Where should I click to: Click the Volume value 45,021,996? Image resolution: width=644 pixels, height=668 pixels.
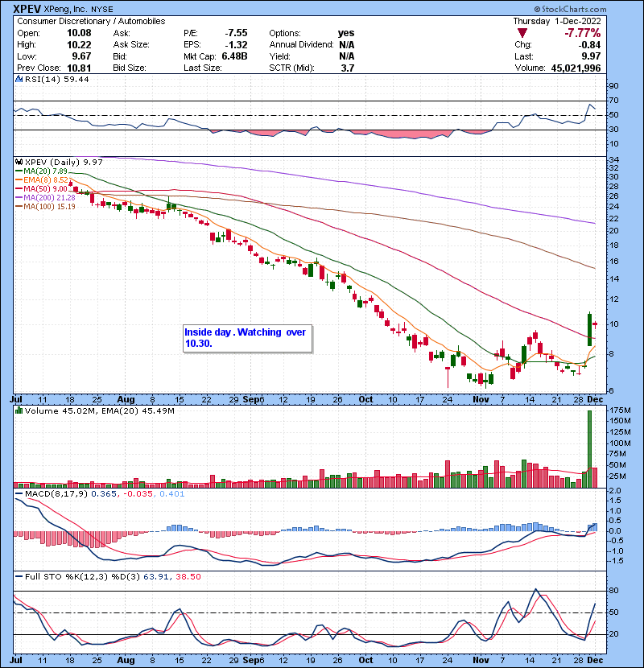click(x=576, y=68)
